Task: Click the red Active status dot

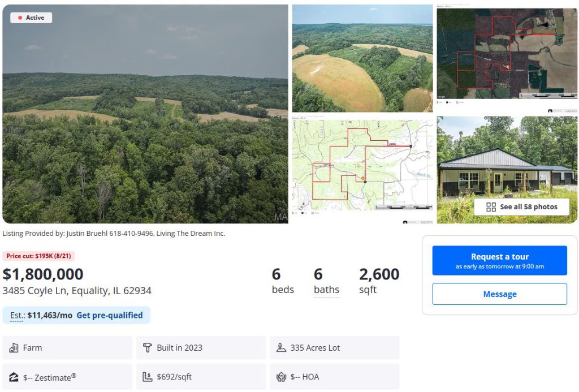Action: tap(20, 18)
